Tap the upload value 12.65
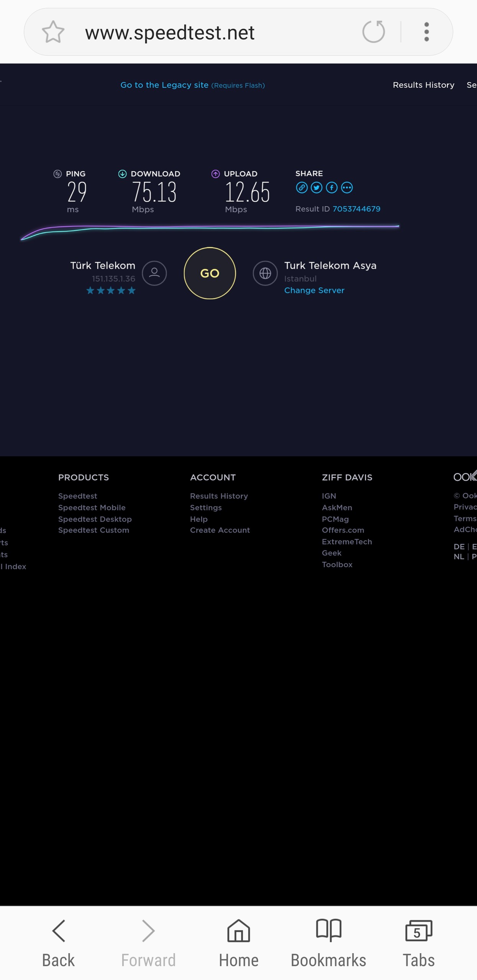Image resolution: width=477 pixels, height=980 pixels. click(x=247, y=192)
